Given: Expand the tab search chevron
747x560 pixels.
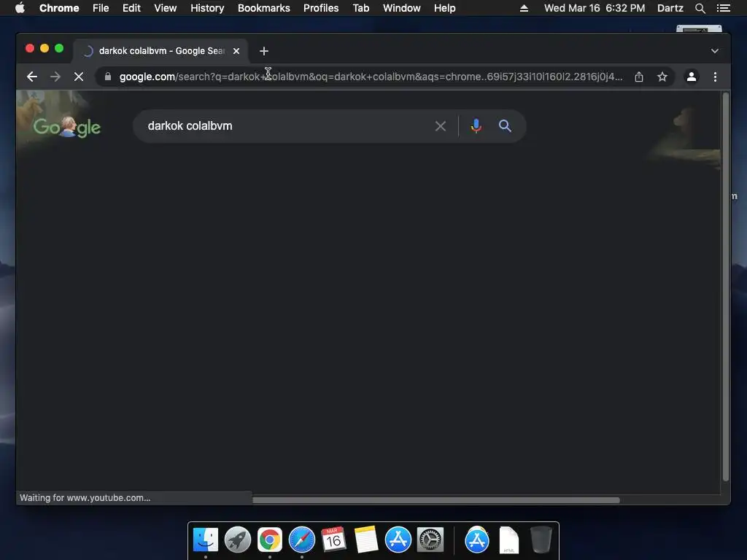Looking at the screenshot, I should click(715, 51).
